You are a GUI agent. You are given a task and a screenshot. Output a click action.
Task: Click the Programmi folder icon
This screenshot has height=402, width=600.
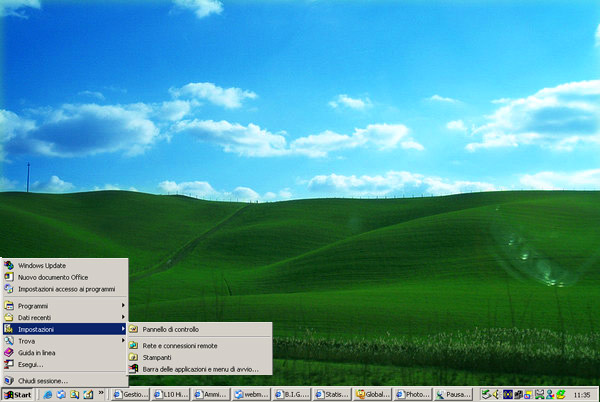(9, 306)
